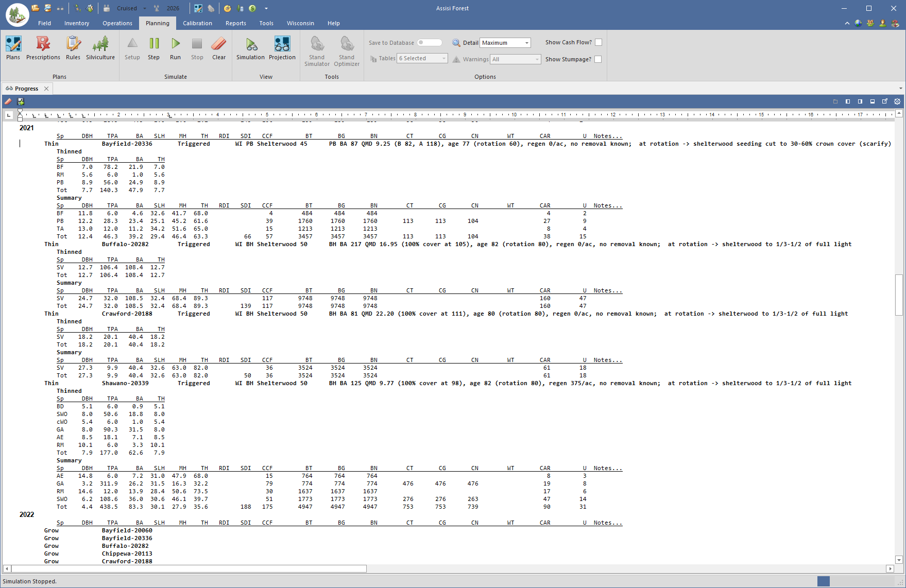
Task: Run the simulation with the green play icon
Action: point(175,48)
